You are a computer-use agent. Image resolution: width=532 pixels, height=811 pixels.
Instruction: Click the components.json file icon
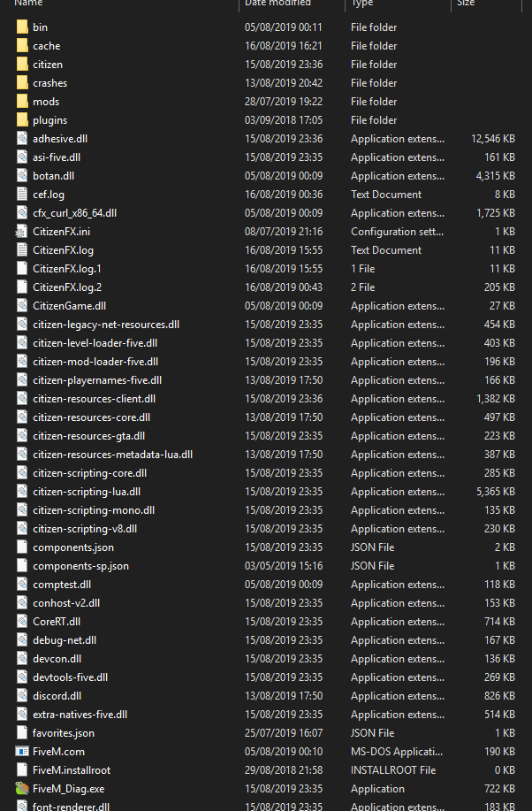pyautogui.click(x=22, y=547)
